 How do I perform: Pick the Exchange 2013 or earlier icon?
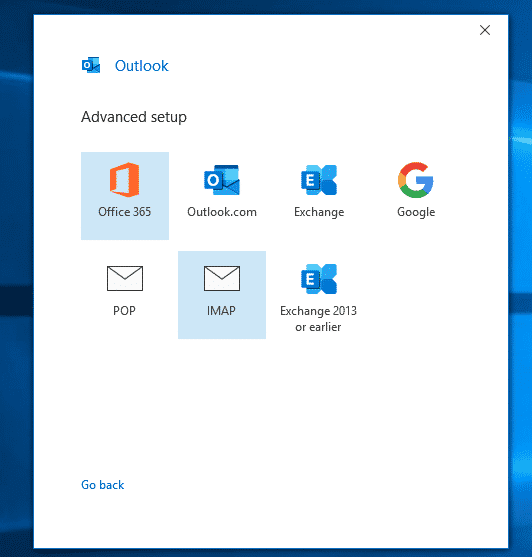[x=319, y=279]
